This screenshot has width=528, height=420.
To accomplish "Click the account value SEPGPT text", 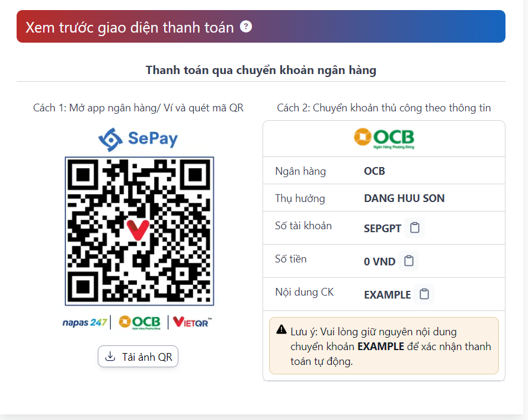I will click(382, 229).
